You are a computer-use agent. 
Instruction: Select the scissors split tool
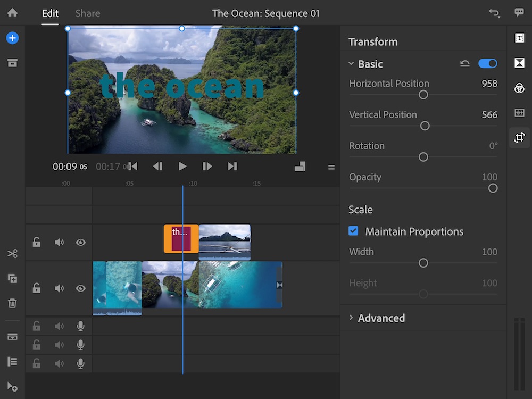coord(12,254)
